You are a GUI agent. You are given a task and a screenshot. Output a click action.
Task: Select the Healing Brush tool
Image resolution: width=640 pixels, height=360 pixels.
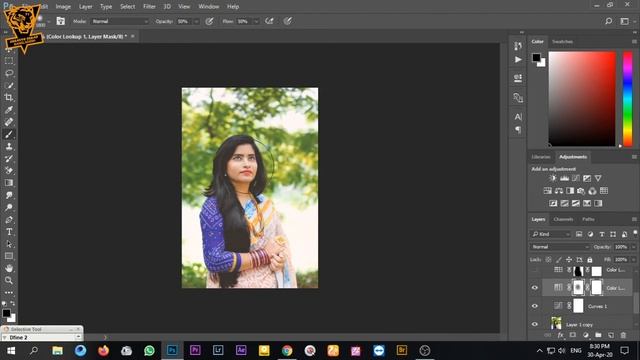9,122
